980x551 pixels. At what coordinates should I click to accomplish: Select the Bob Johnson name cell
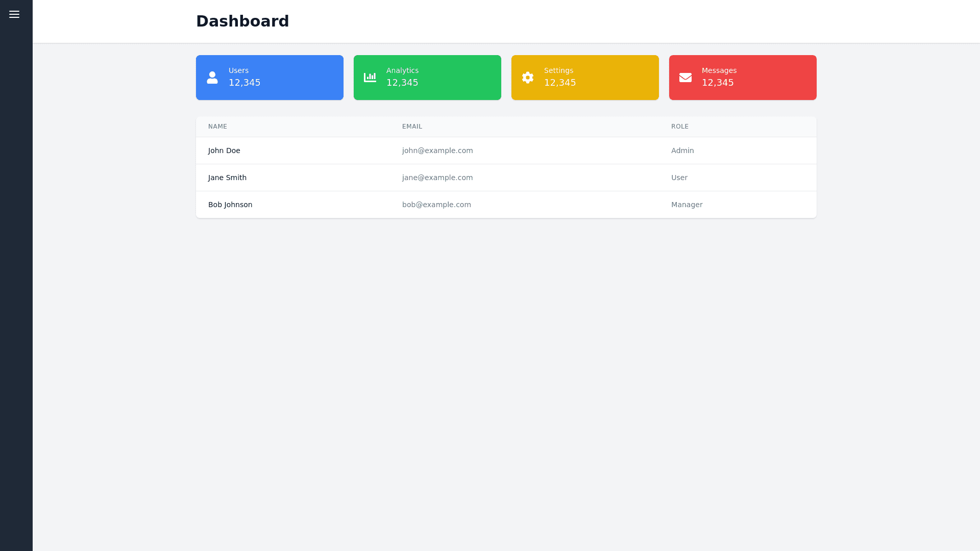tap(230, 205)
